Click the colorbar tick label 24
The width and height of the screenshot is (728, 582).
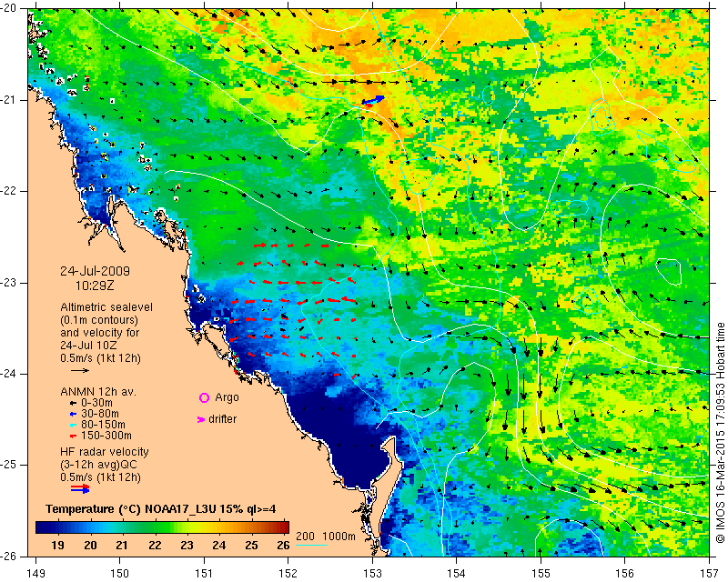pos(218,546)
